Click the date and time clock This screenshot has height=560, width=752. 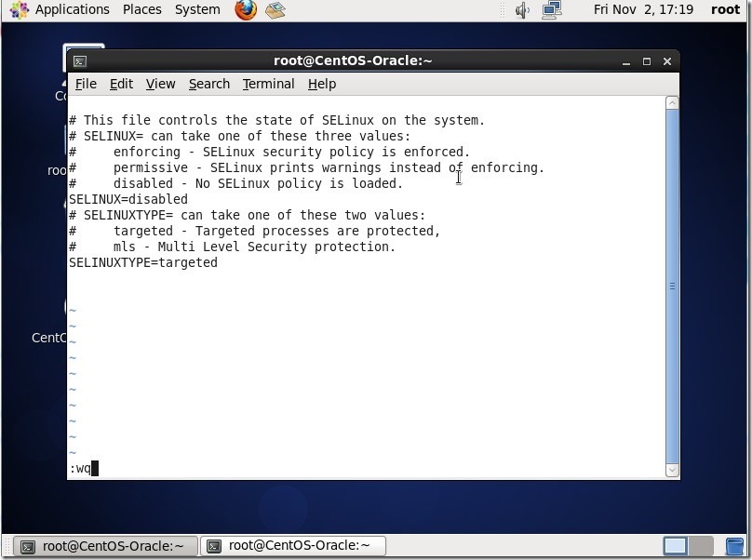[x=643, y=9]
